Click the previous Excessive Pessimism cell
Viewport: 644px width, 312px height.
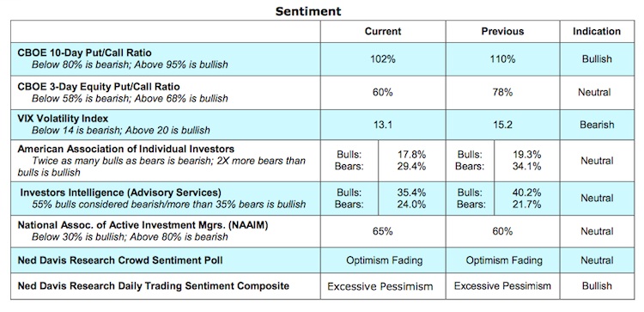(502, 285)
